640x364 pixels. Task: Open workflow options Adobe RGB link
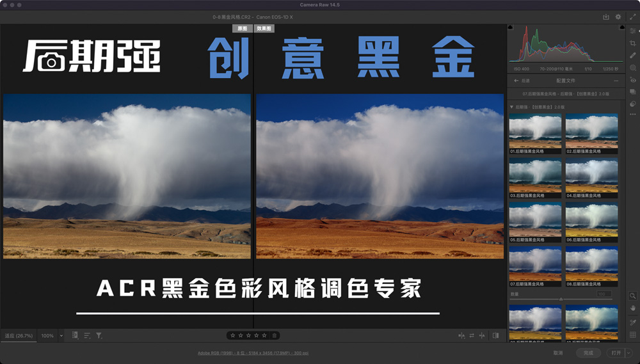pyautogui.click(x=253, y=353)
